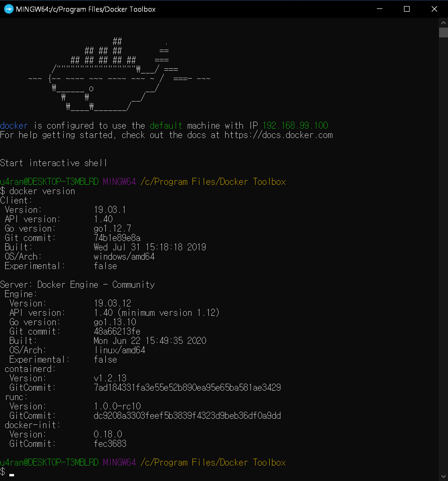Click the 'docker-init:' heading line
This screenshot has height=481, width=448.
(32, 425)
